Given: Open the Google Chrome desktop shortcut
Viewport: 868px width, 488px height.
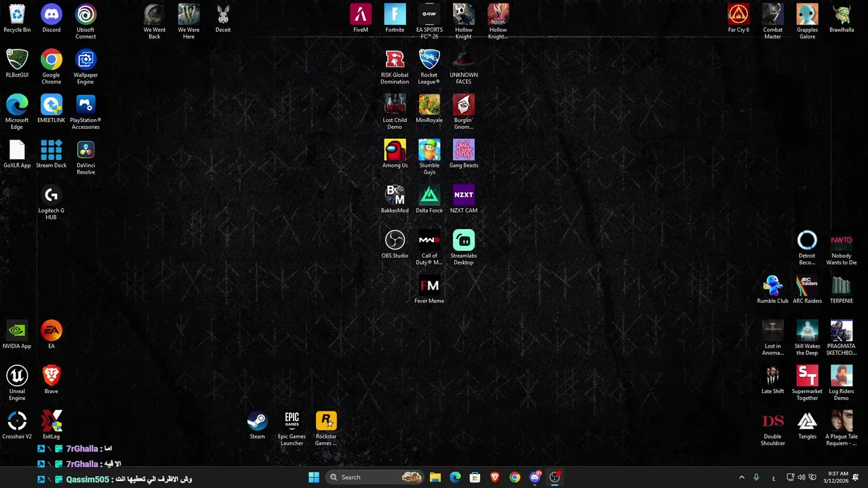Looking at the screenshot, I should [52, 67].
